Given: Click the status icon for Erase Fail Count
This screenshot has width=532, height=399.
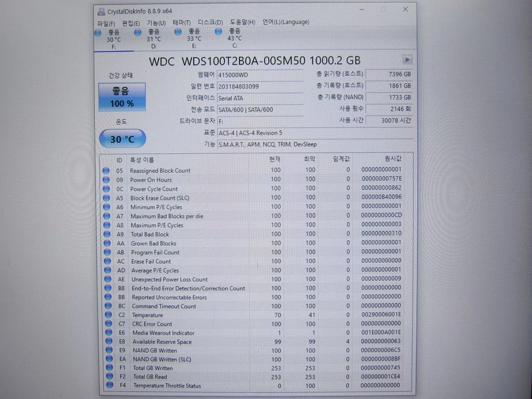Looking at the screenshot, I should (x=107, y=261).
